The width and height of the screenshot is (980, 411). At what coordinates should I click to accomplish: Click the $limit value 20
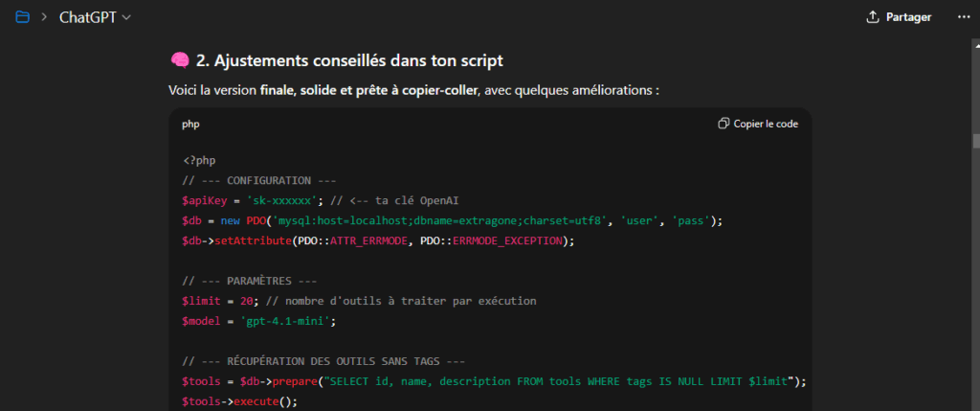(x=247, y=301)
